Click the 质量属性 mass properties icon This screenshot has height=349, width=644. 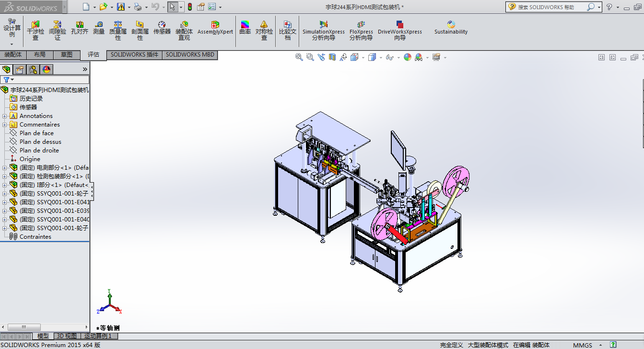(118, 31)
